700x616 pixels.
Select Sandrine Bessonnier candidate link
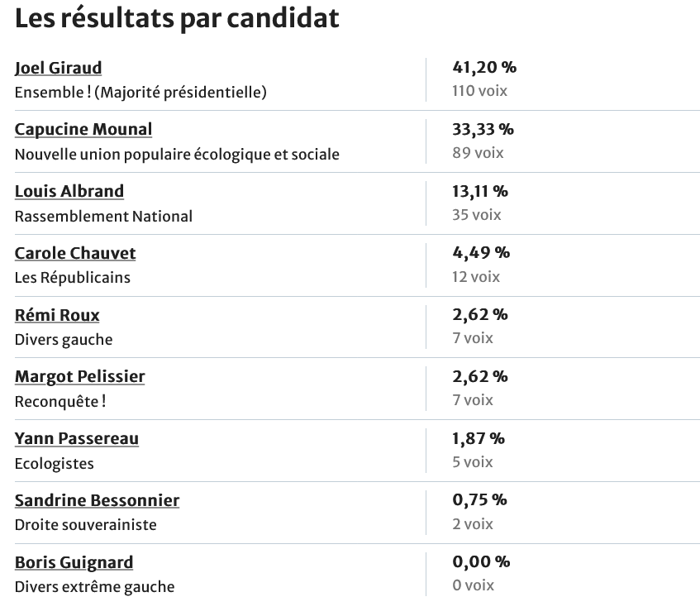click(x=97, y=500)
